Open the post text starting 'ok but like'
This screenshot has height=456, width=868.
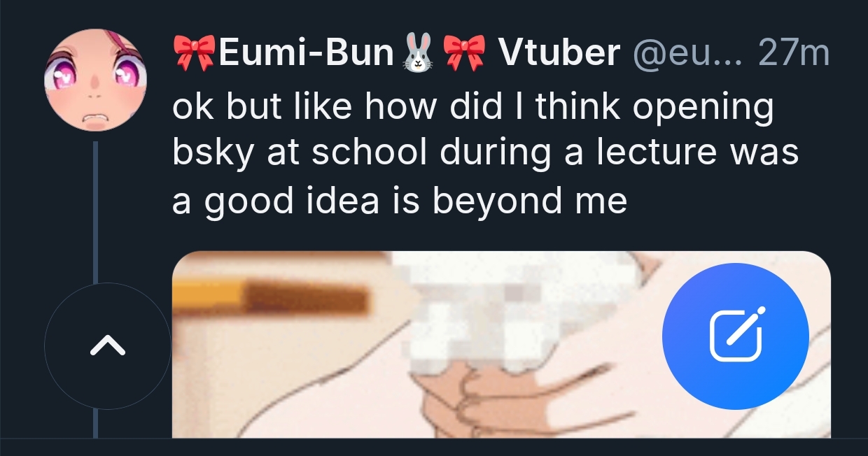pyautogui.click(x=485, y=154)
